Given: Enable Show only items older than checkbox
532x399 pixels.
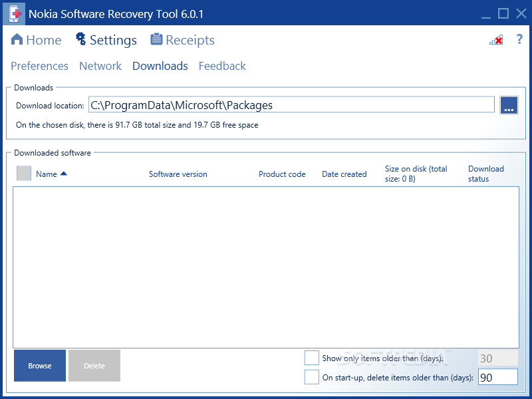Looking at the screenshot, I should [311, 358].
